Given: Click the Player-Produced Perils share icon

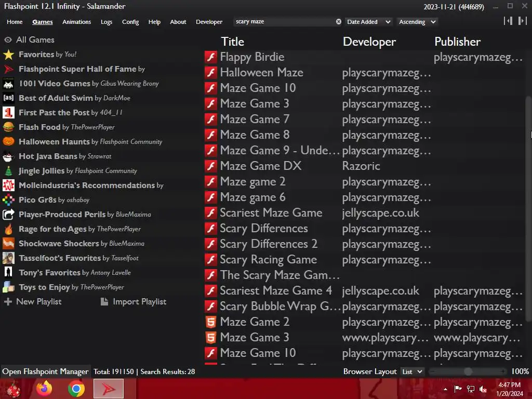Looking at the screenshot, I should click(8, 215).
